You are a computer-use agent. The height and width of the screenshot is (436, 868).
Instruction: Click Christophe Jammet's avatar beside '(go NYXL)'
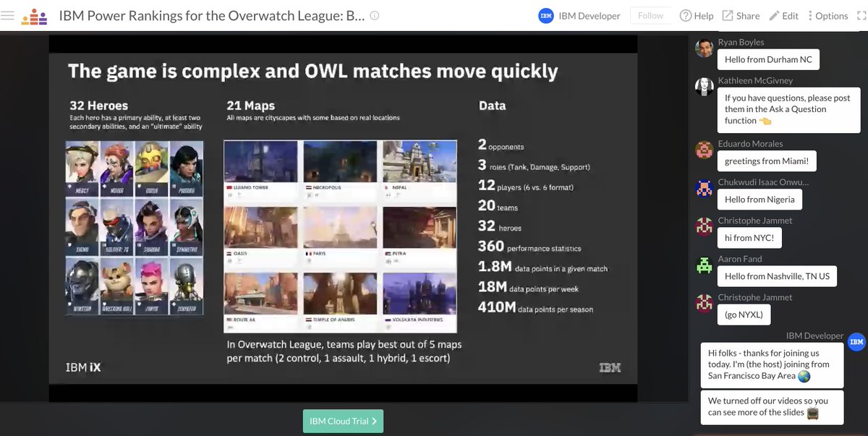[x=704, y=303]
